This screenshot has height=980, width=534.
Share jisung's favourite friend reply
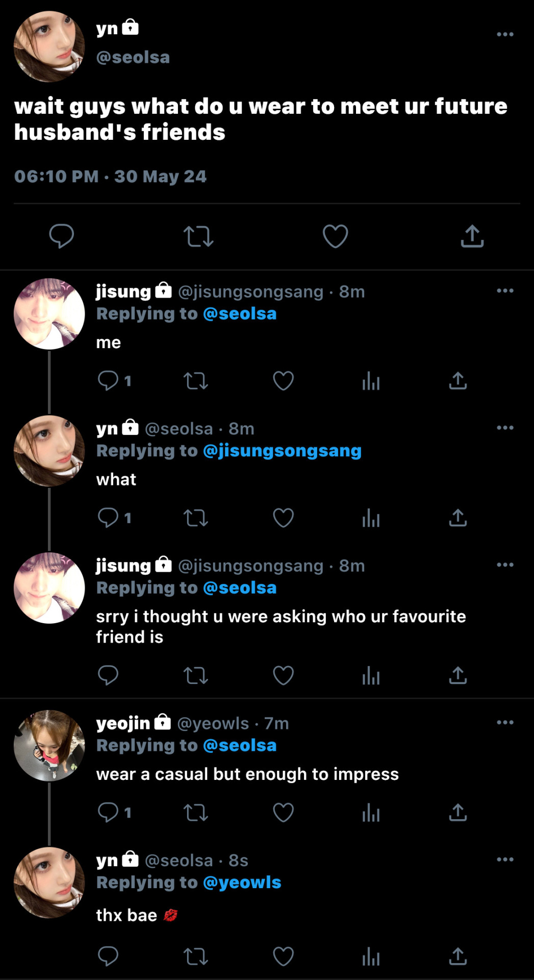coord(457,675)
